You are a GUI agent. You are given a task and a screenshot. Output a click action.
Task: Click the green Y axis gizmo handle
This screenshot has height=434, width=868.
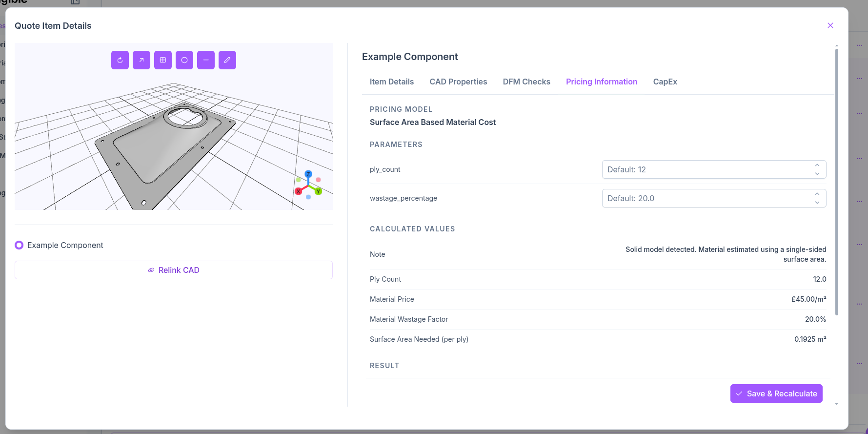point(318,191)
